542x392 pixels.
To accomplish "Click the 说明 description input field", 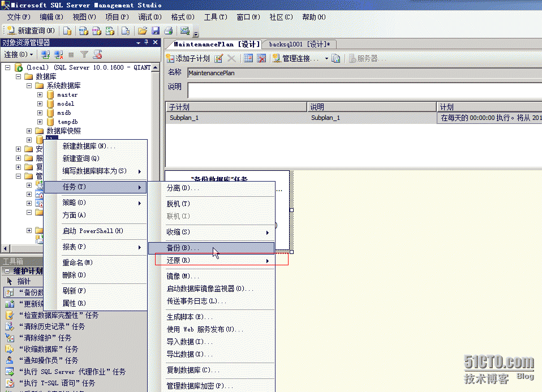I will pos(365,90).
